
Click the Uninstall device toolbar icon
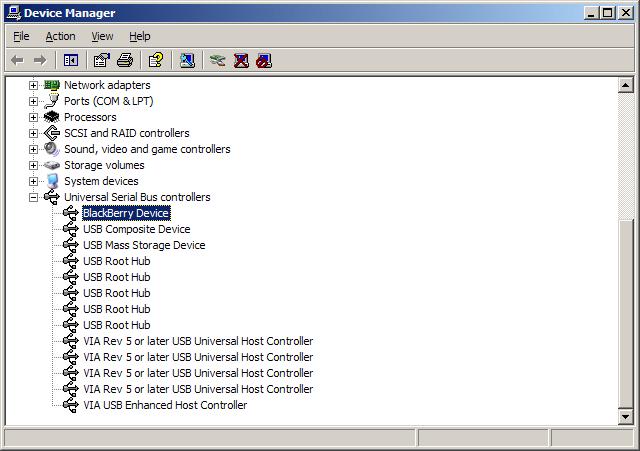click(241, 60)
